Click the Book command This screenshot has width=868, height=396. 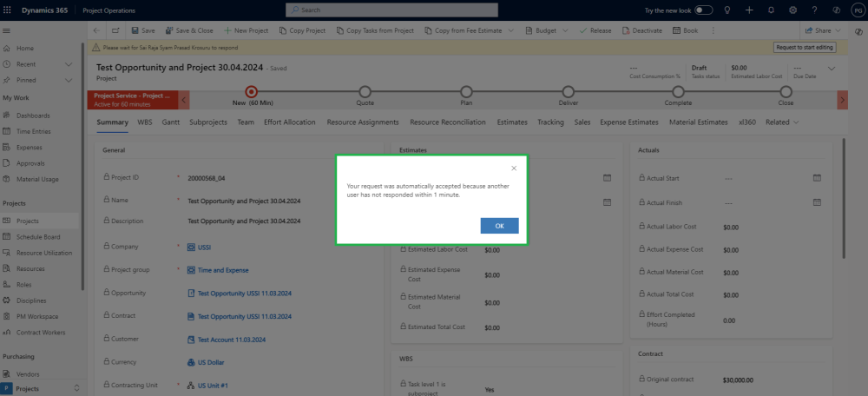click(686, 30)
